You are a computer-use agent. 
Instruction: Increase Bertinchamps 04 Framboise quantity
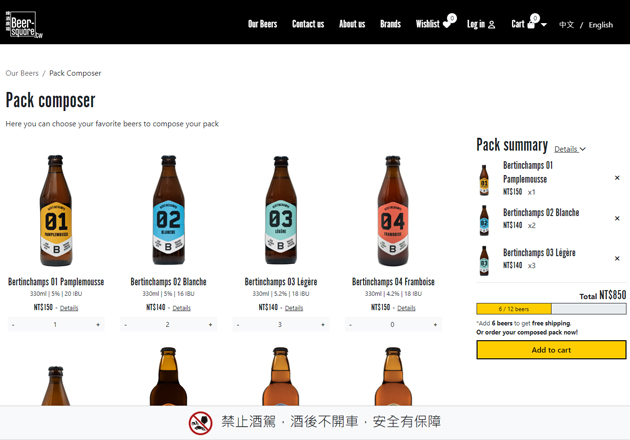click(436, 325)
